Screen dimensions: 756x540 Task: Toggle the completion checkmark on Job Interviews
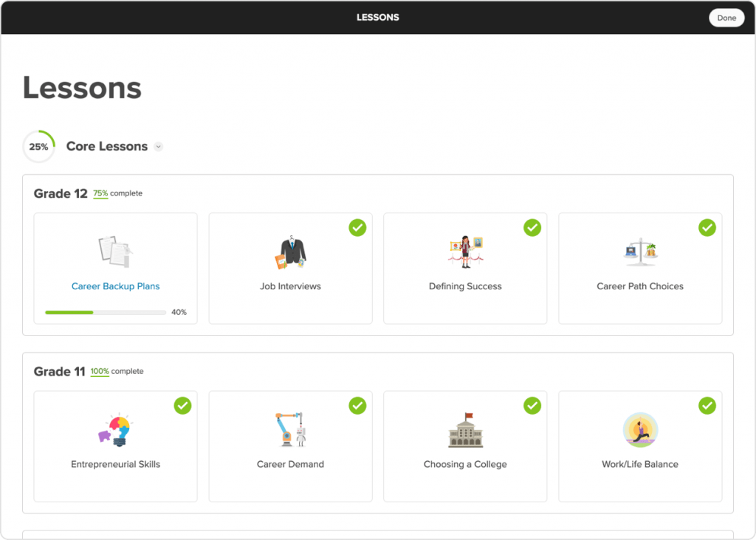coord(357,228)
